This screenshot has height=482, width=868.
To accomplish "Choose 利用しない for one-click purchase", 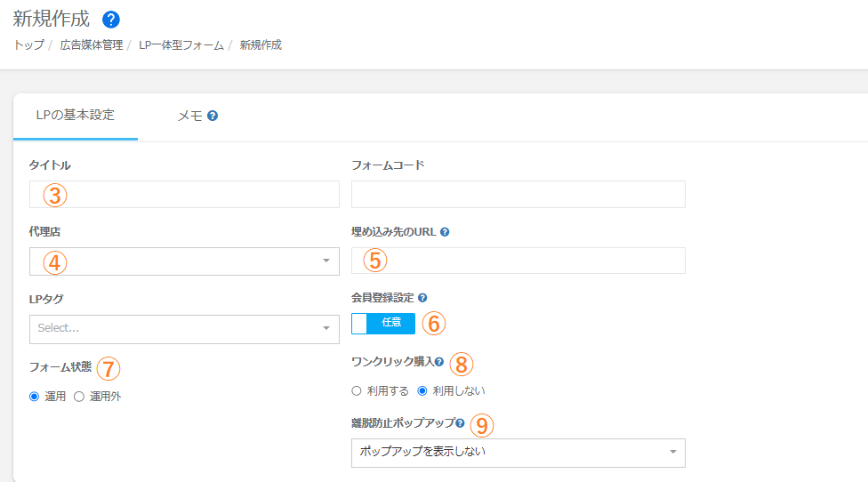I will (422, 390).
